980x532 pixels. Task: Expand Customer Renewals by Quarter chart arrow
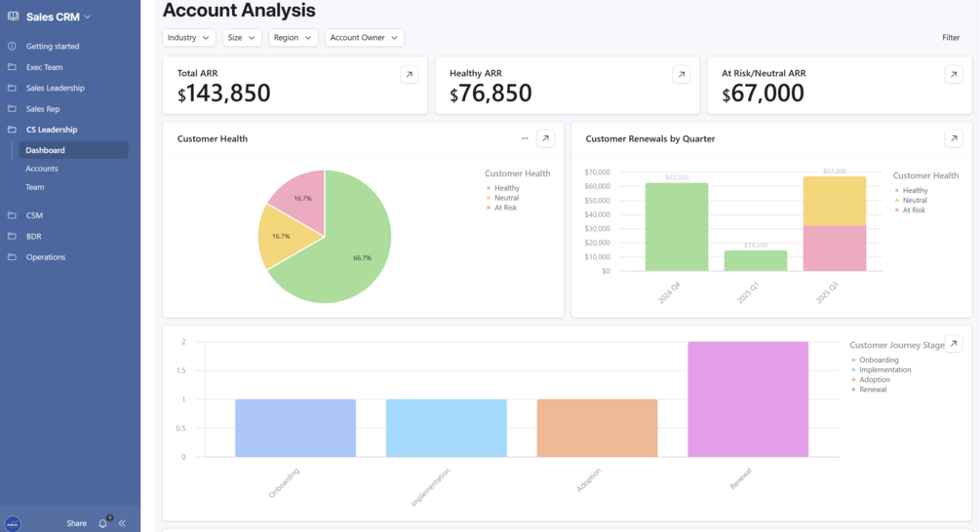953,138
